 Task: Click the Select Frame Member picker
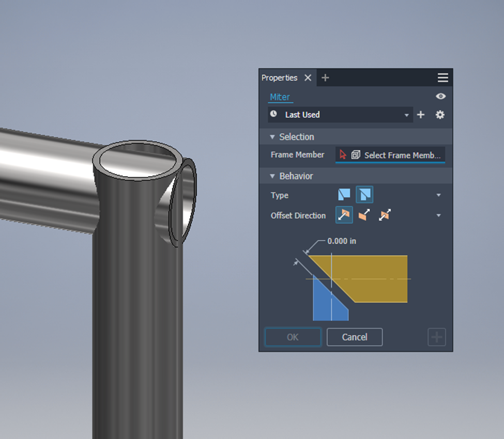(390, 155)
